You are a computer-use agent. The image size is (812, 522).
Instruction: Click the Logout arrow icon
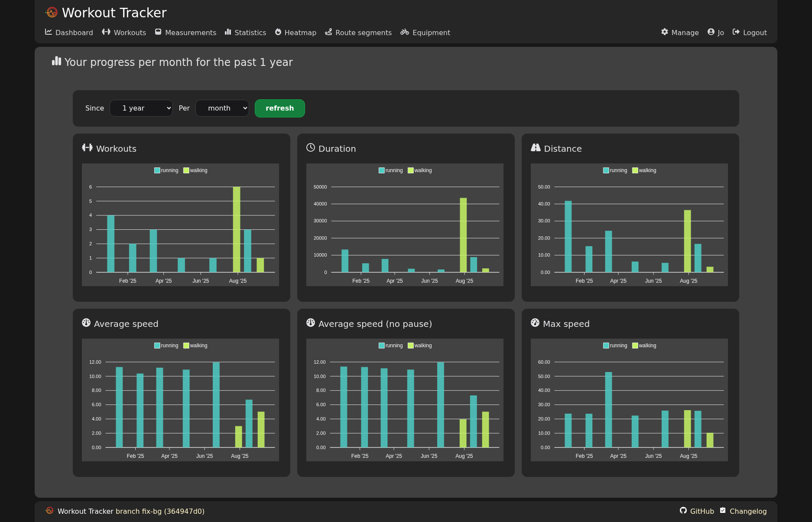tap(736, 32)
